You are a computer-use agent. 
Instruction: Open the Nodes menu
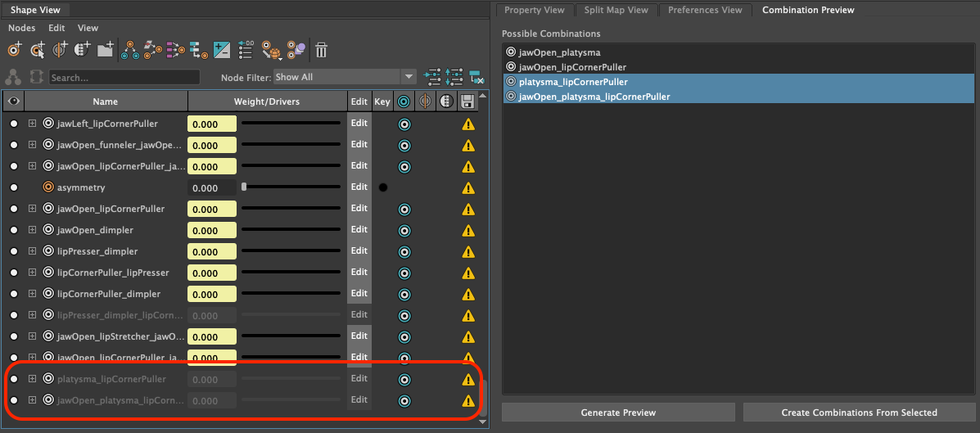22,28
